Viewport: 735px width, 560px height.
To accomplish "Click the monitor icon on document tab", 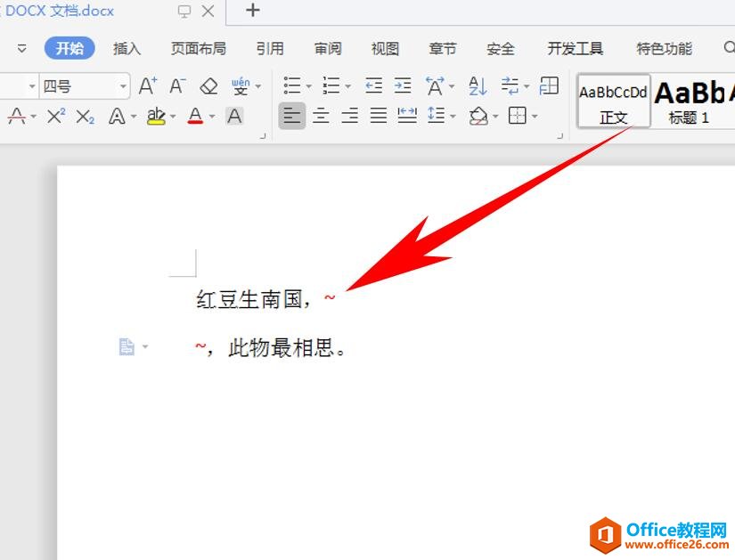I will pos(184,12).
